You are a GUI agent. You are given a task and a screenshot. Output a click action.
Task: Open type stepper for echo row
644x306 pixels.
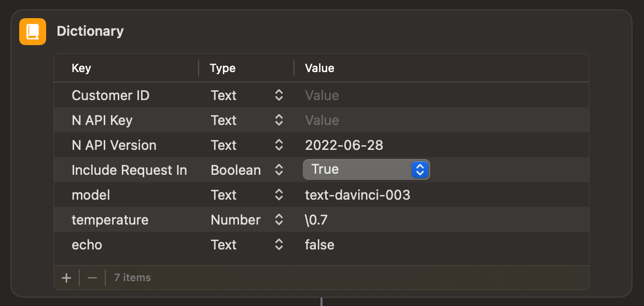[x=278, y=245]
